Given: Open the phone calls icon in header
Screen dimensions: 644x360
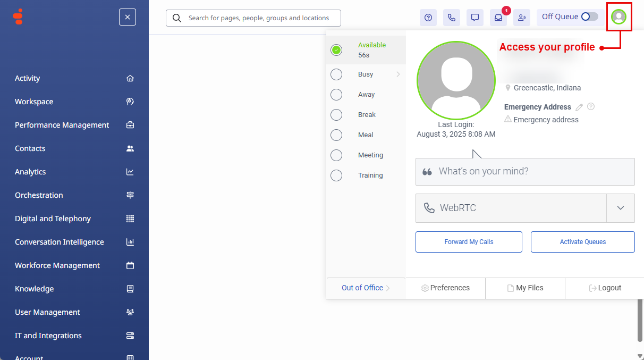Looking at the screenshot, I should tap(452, 18).
